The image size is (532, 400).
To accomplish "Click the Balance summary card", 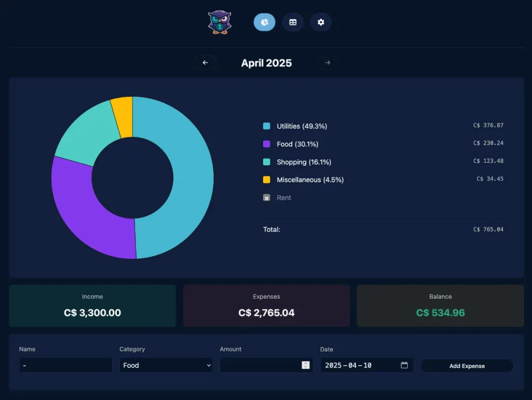I will point(440,306).
